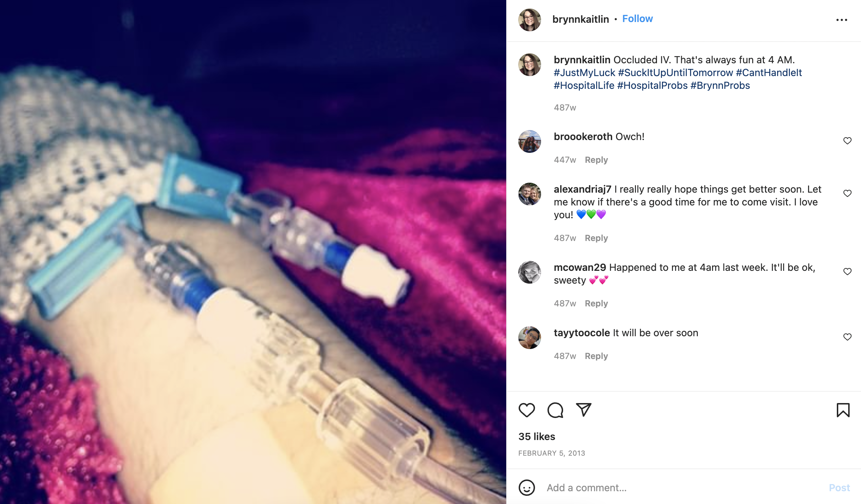Like tayytoocole's comment heart
The image size is (861, 504).
(x=847, y=337)
